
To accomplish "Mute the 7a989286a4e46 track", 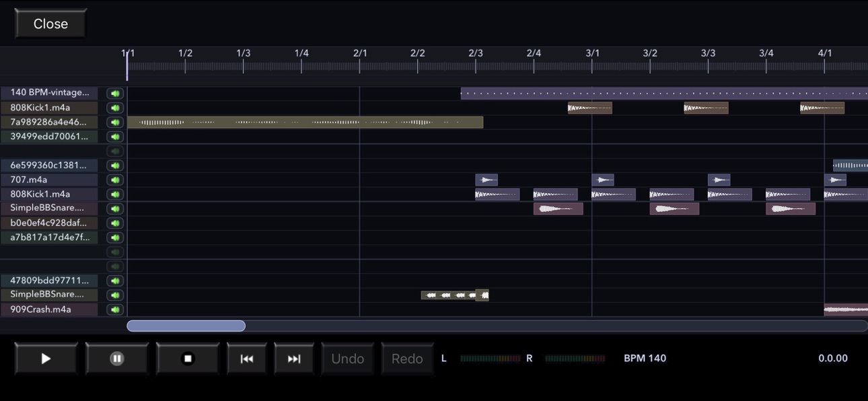I will click(115, 122).
